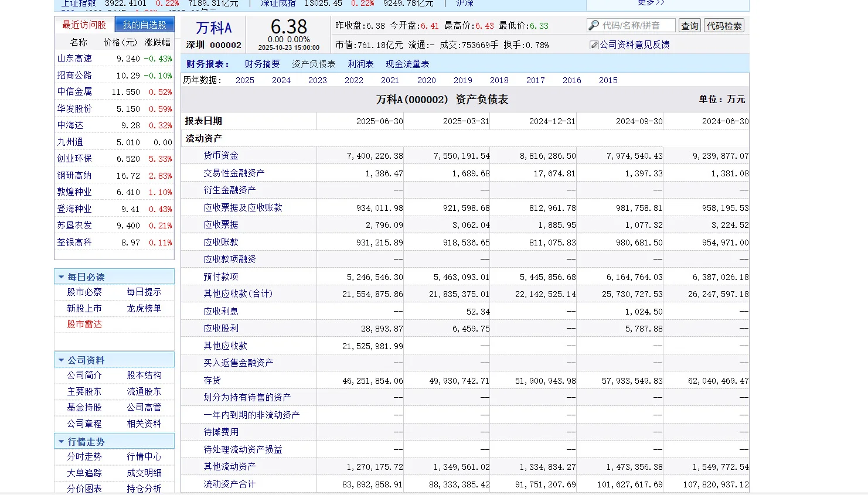Select year 2017 in 历年数据
Screen dimensions: 868x495
click(x=536, y=80)
